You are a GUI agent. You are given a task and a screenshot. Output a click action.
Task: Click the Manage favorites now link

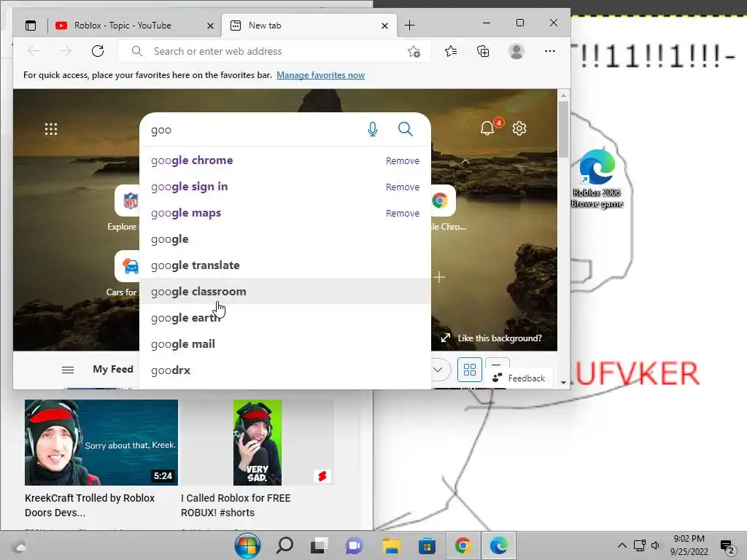click(x=321, y=75)
